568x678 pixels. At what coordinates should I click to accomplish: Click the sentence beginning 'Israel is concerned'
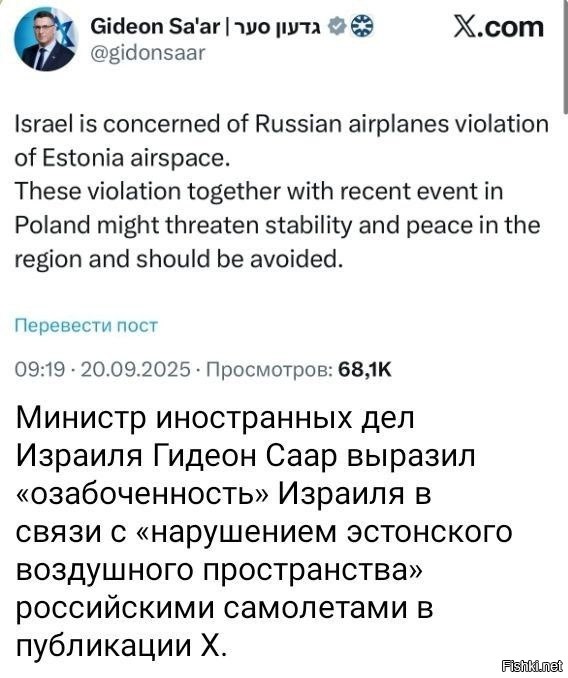pyautogui.click(x=281, y=141)
